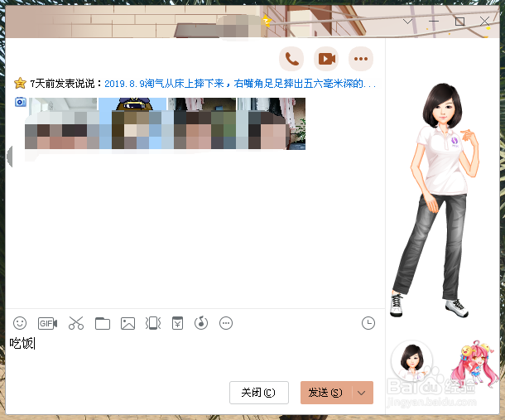Send a window shake with phone-vibrate icon
The width and height of the screenshot is (505, 420).
click(x=153, y=323)
